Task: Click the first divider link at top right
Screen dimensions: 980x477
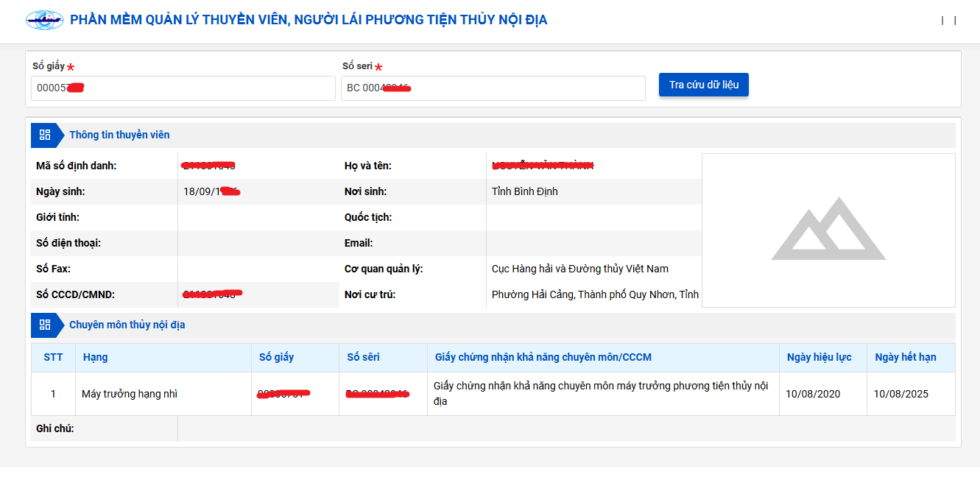Action: click(943, 21)
